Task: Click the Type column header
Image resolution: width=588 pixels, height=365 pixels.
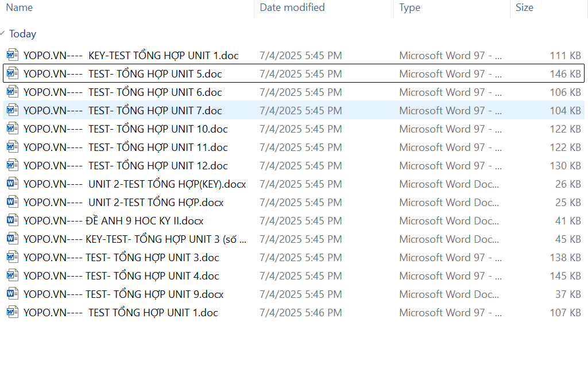Action: click(409, 7)
